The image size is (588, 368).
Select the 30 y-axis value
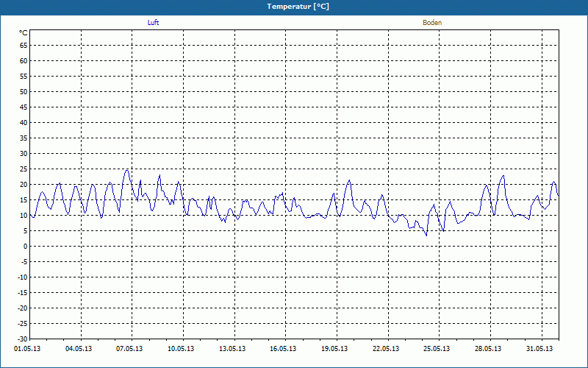pos(24,154)
